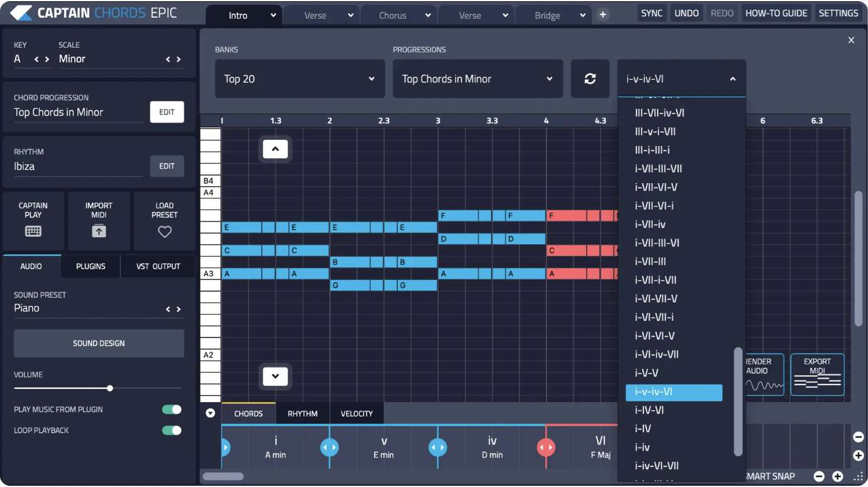The image size is (868, 487).
Task: Close the progressions panel with X
Action: 851,40
